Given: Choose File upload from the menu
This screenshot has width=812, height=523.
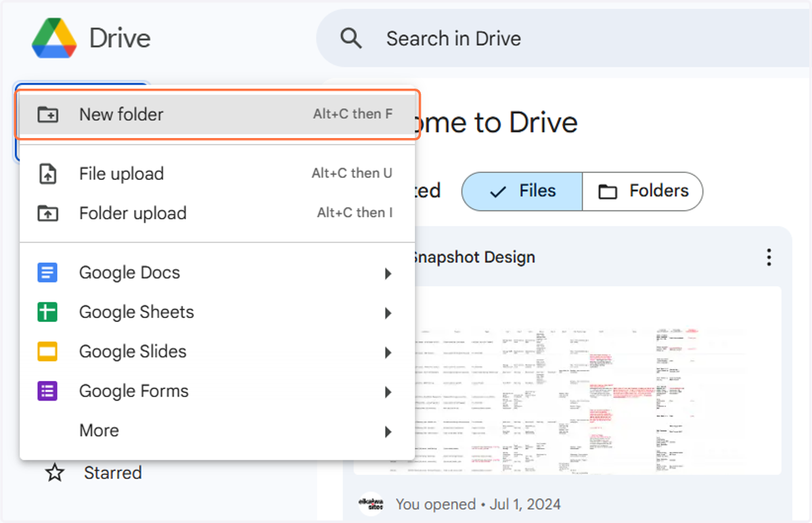Looking at the screenshot, I should point(217,174).
